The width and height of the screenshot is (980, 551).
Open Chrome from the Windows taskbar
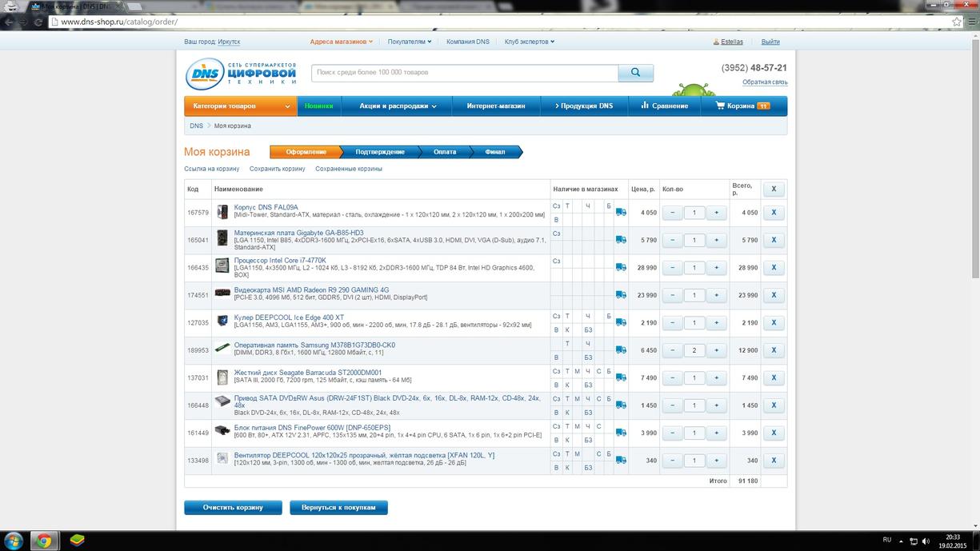pos(43,541)
